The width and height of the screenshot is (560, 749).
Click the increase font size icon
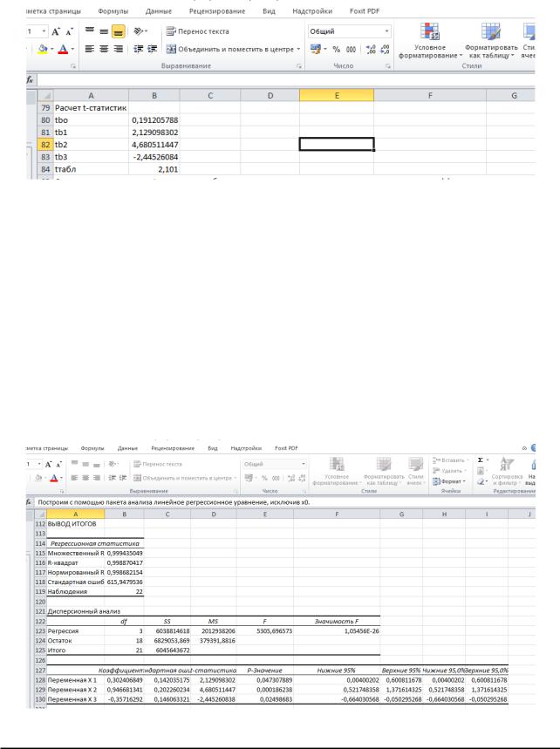[56, 31]
